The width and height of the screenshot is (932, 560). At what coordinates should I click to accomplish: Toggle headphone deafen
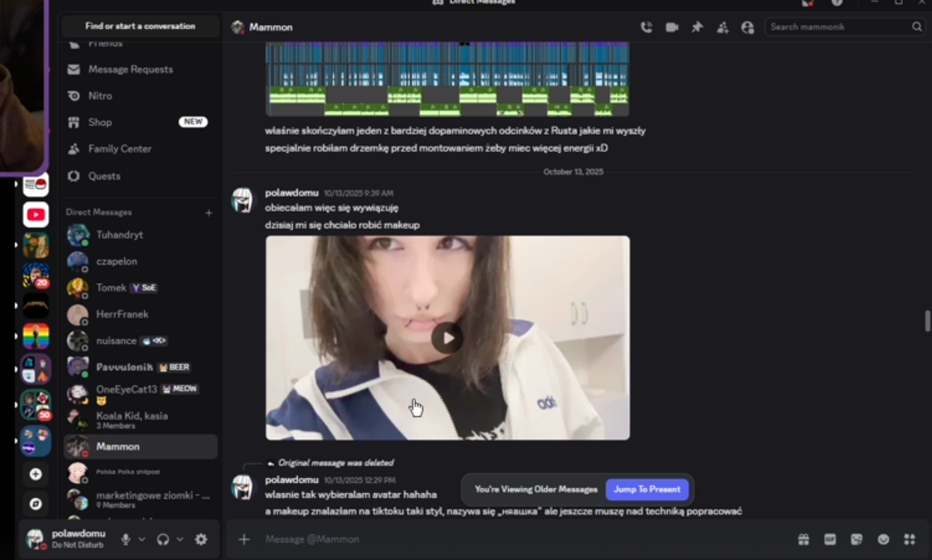click(x=163, y=539)
